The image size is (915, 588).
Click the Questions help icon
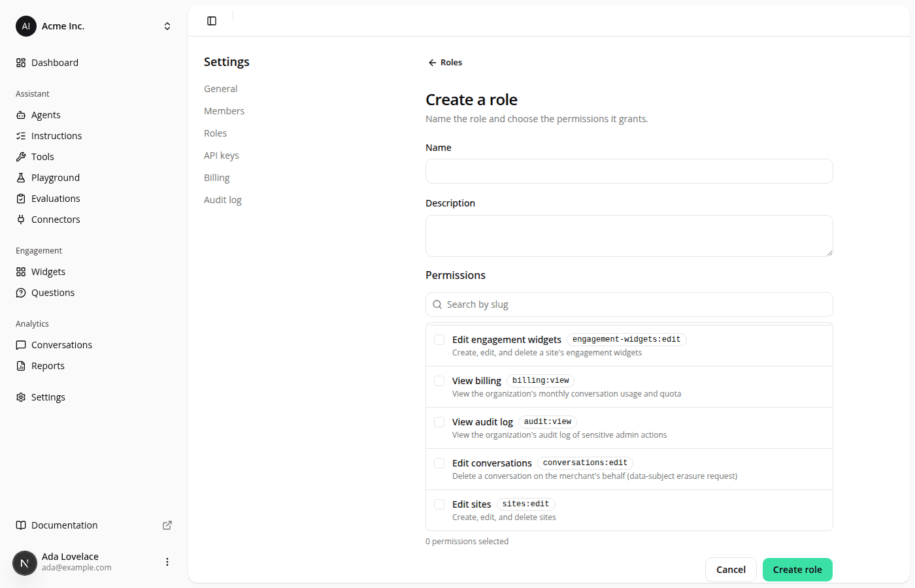coord(21,293)
